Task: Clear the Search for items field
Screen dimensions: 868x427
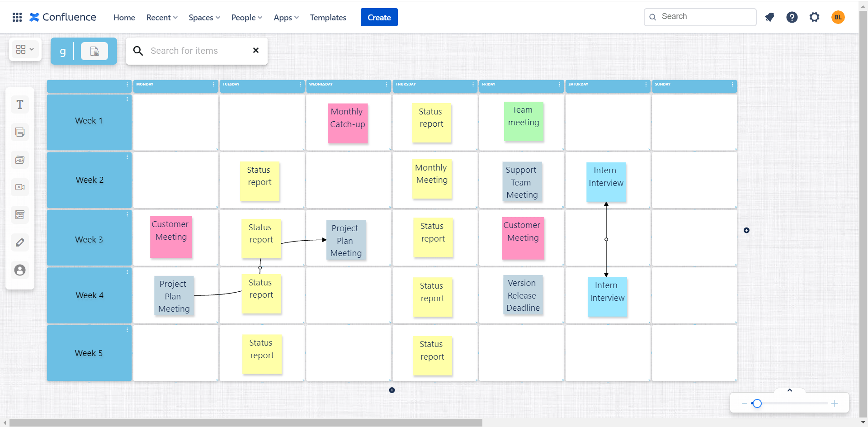Action: click(256, 50)
